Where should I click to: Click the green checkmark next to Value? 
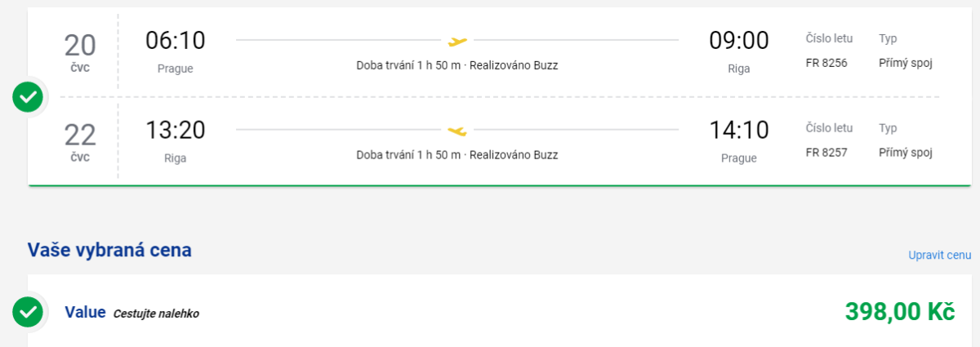29,312
